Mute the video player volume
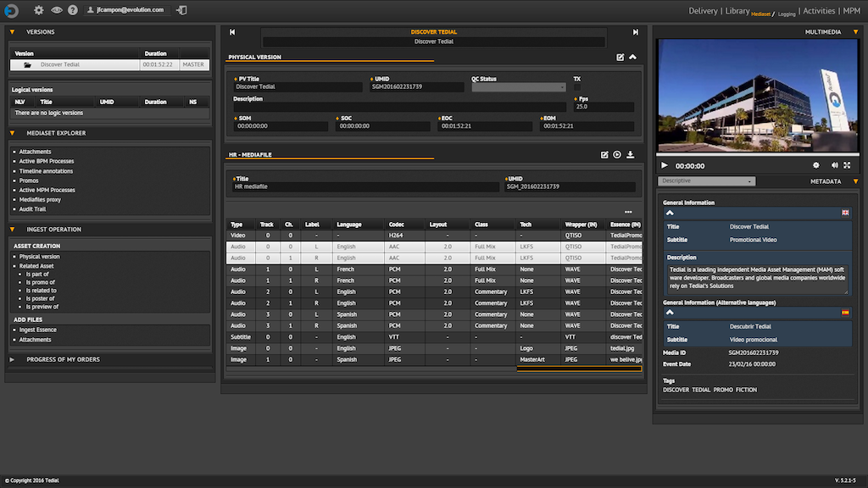The width and height of the screenshot is (868, 488). tap(835, 165)
